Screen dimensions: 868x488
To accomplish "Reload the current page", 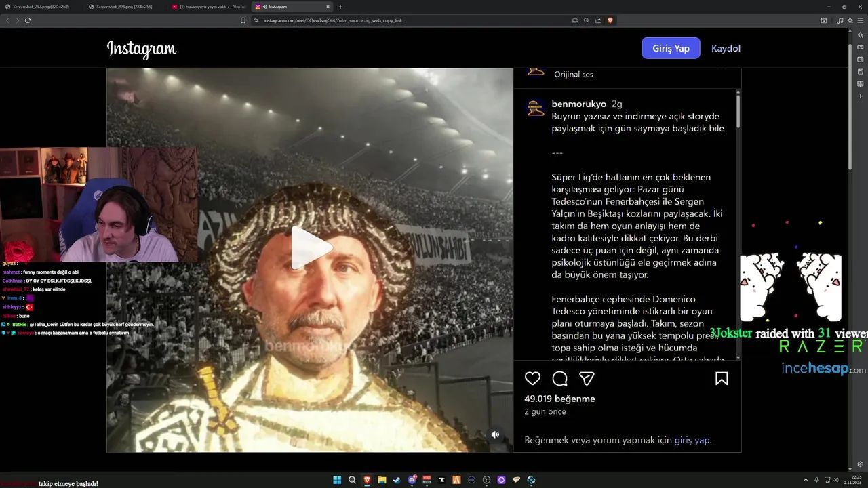I will point(28,20).
